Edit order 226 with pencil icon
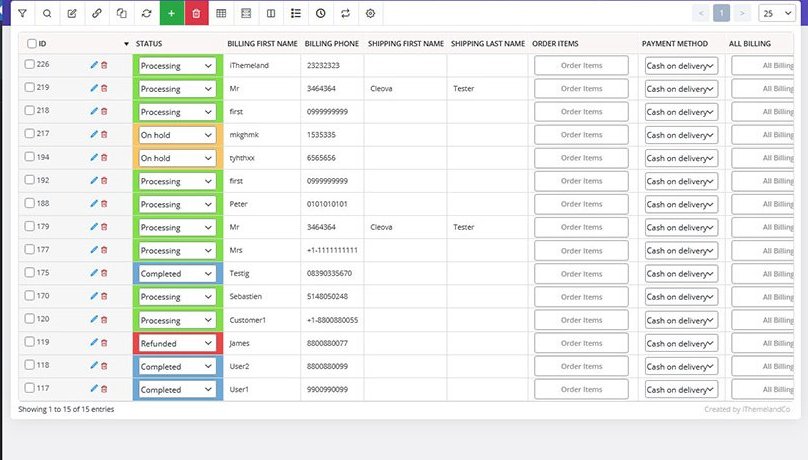 tap(94, 65)
